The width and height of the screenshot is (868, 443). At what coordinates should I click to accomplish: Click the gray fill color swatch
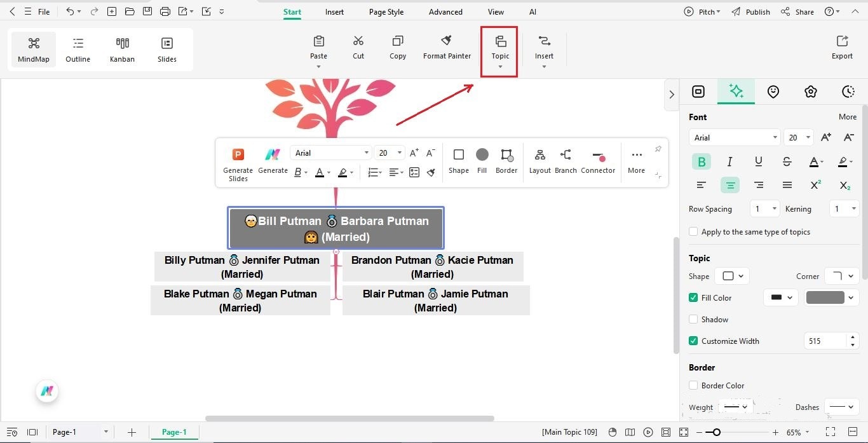click(825, 297)
